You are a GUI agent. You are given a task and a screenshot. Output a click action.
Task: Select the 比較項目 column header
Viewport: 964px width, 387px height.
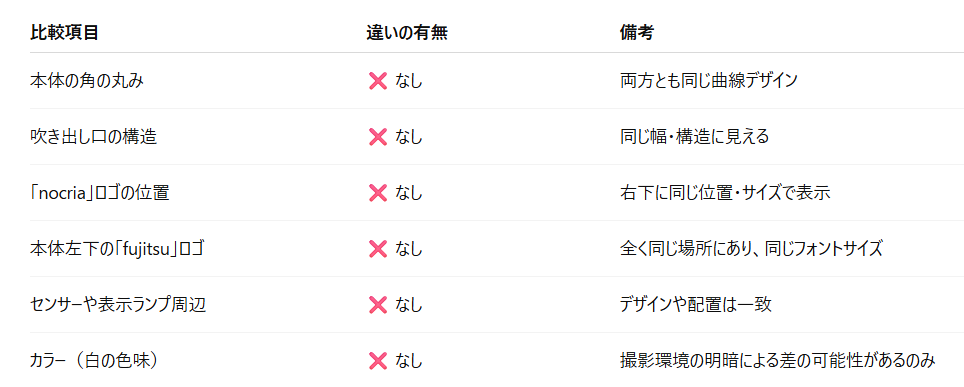(64, 33)
